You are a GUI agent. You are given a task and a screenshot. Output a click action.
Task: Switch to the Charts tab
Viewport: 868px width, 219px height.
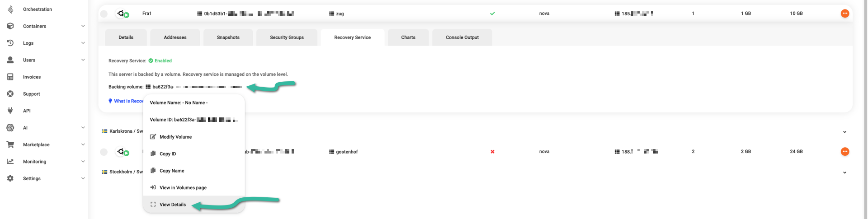(408, 37)
